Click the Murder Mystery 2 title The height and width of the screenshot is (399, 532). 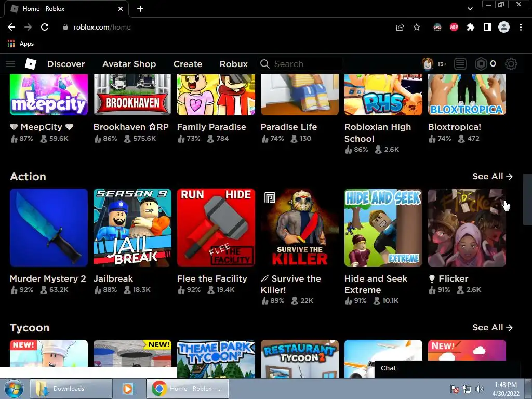tap(48, 278)
